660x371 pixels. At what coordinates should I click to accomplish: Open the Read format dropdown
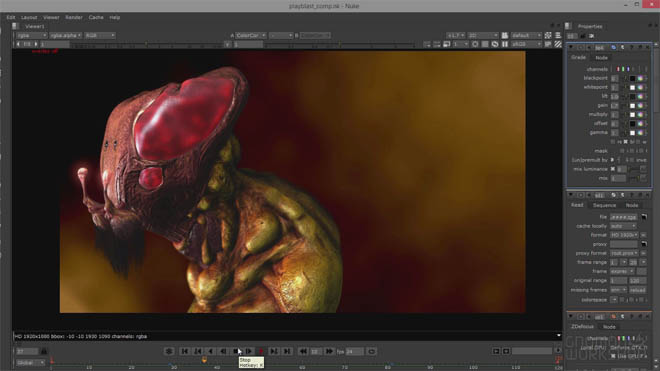tap(624, 235)
